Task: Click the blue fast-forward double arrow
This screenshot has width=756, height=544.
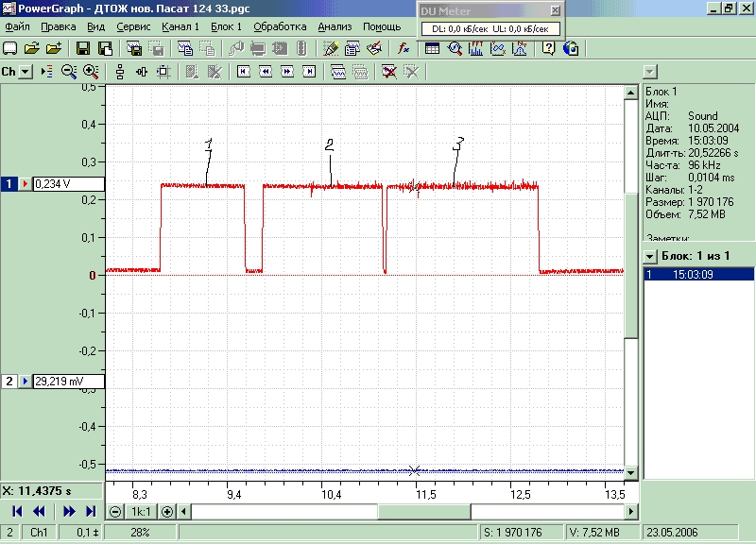Action: [69, 511]
